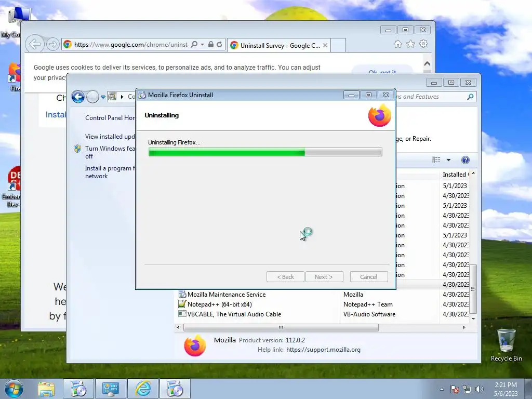
Task: Click the taskbar clock showing 2:21 PM
Action: pyautogui.click(x=506, y=389)
